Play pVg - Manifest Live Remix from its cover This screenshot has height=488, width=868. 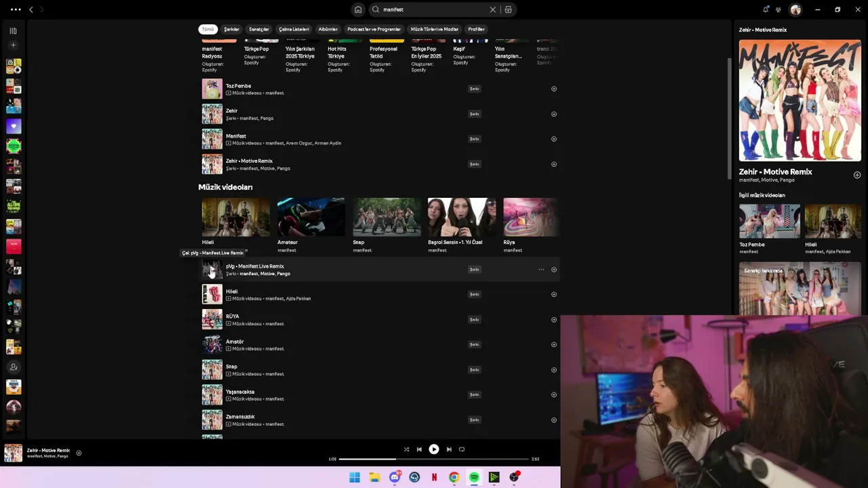[x=212, y=270]
